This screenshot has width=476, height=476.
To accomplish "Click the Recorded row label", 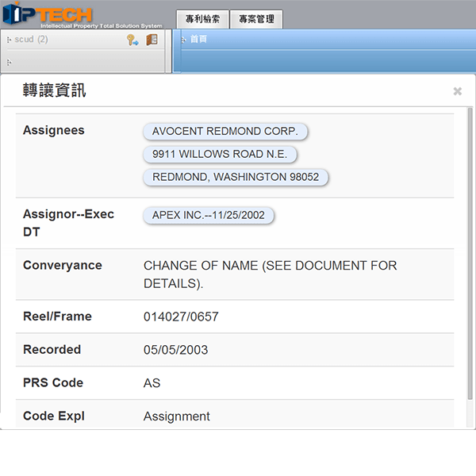I will click(52, 349).
